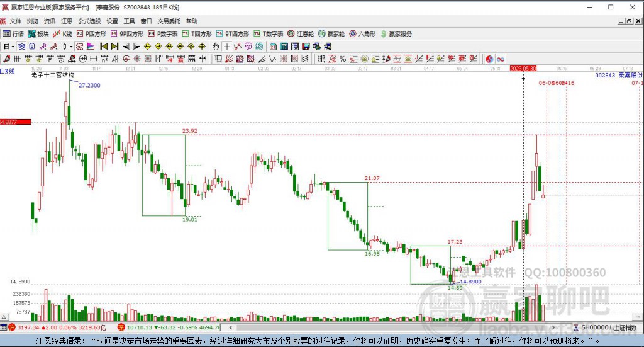Screen dimensions: 644x347
Task: Select the n² square-number tool
Action: [x=105, y=59]
